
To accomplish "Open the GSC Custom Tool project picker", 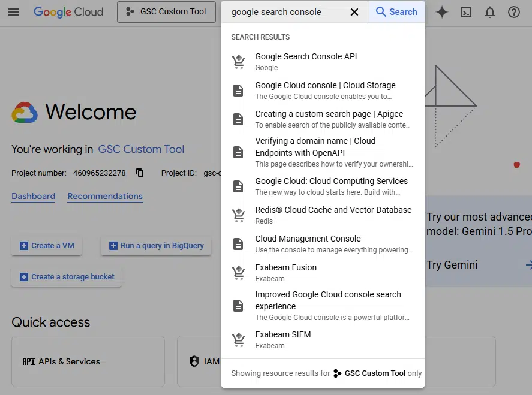I will (x=166, y=12).
